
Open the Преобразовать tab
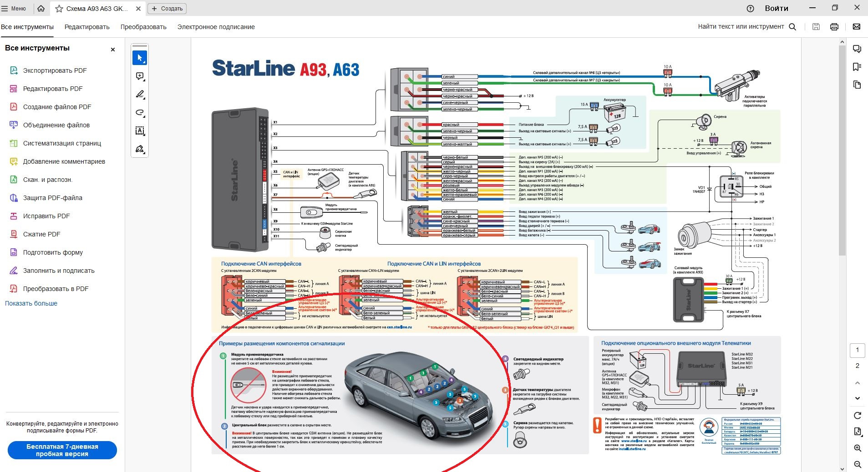tap(143, 27)
